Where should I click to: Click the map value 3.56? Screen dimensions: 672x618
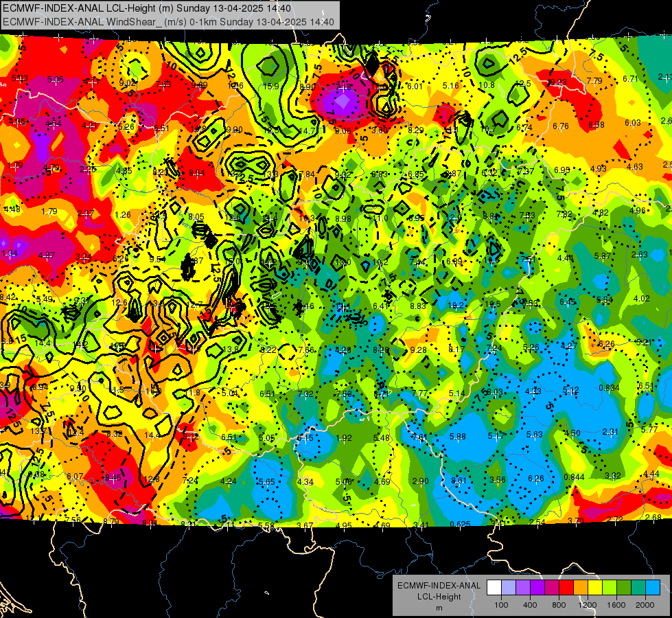497,479
